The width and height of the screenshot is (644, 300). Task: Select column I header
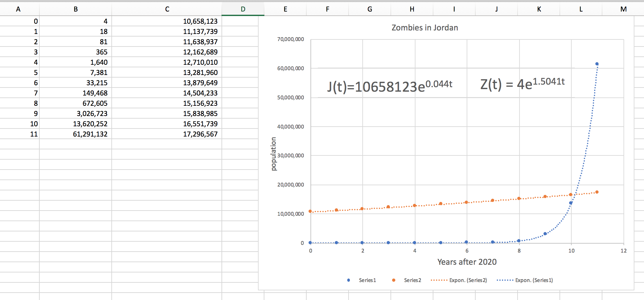tap(454, 9)
